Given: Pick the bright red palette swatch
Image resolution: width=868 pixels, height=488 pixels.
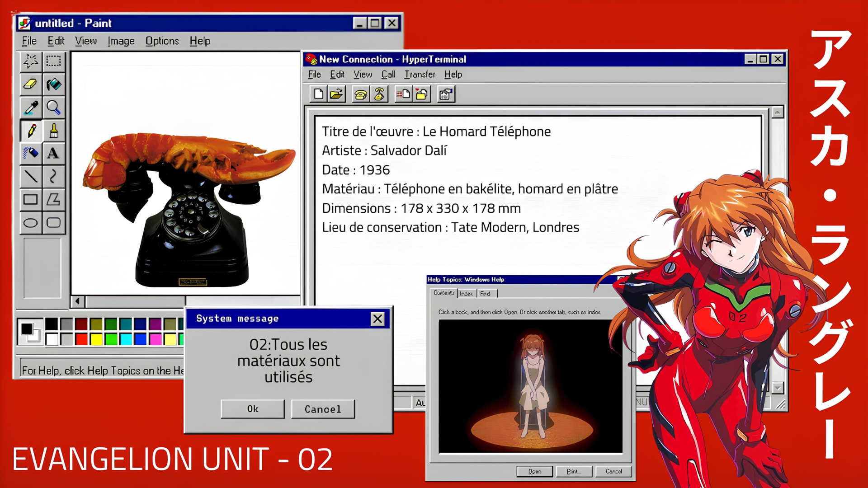Looking at the screenshot, I should click(x=81, y=339).
